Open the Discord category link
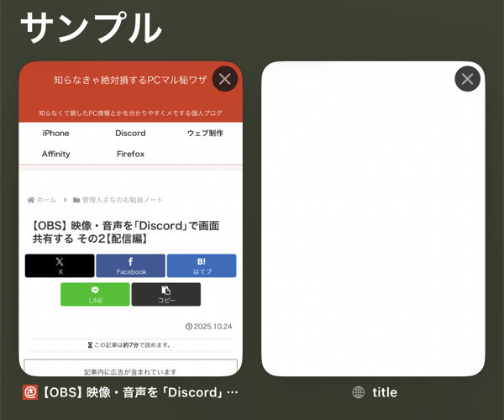This screenshot has width=504, height=420. coord(130,133)
